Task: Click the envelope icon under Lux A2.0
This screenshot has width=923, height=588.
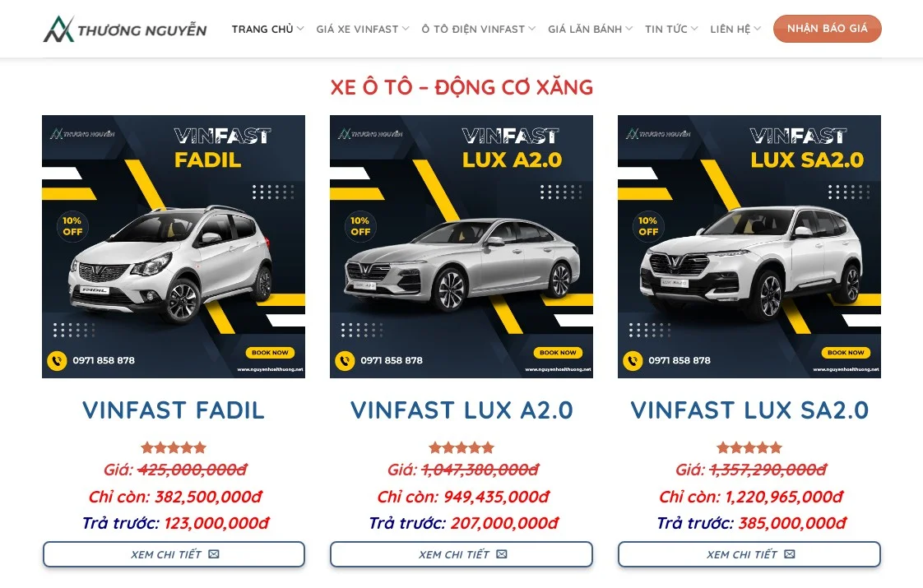Action: [x=502, y=554]
